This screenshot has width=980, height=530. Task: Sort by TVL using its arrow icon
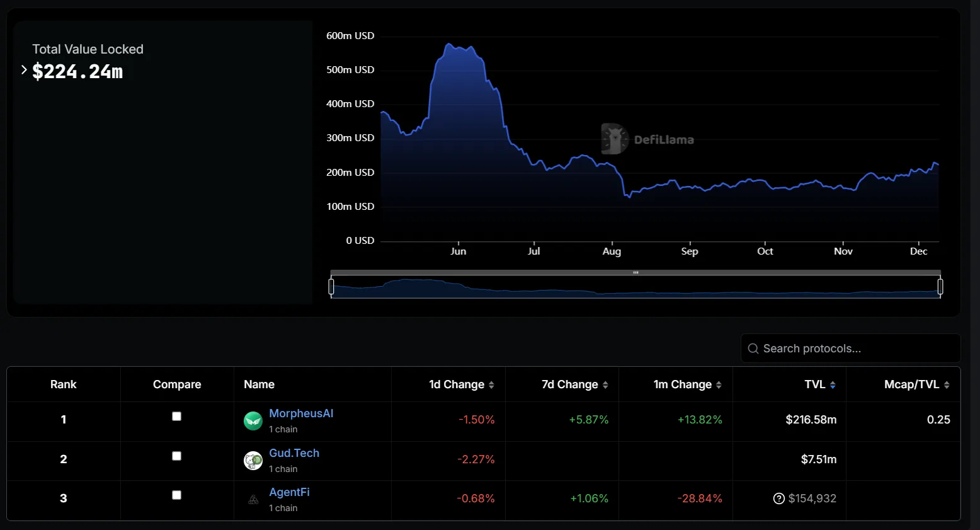pos(833,385)
